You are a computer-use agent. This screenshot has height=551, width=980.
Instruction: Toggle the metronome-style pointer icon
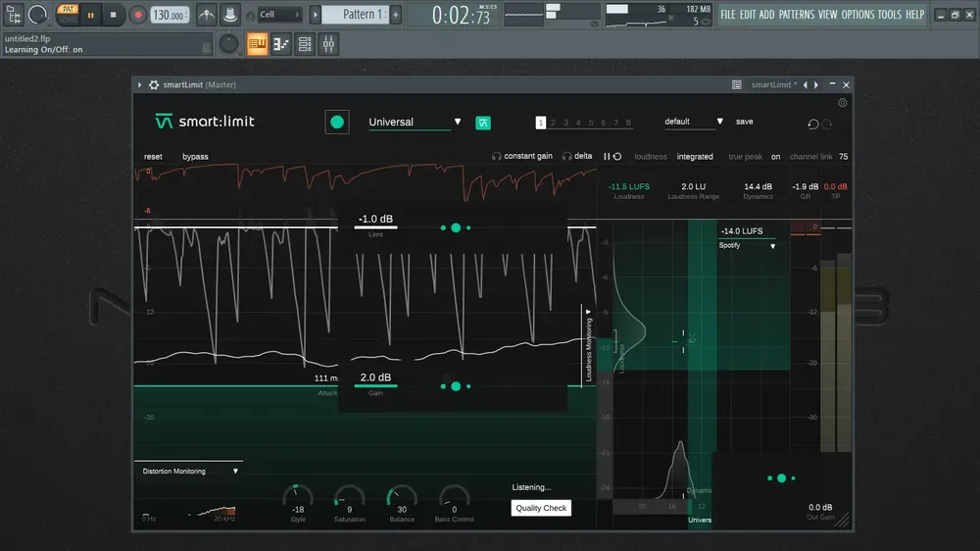point(206,15)
